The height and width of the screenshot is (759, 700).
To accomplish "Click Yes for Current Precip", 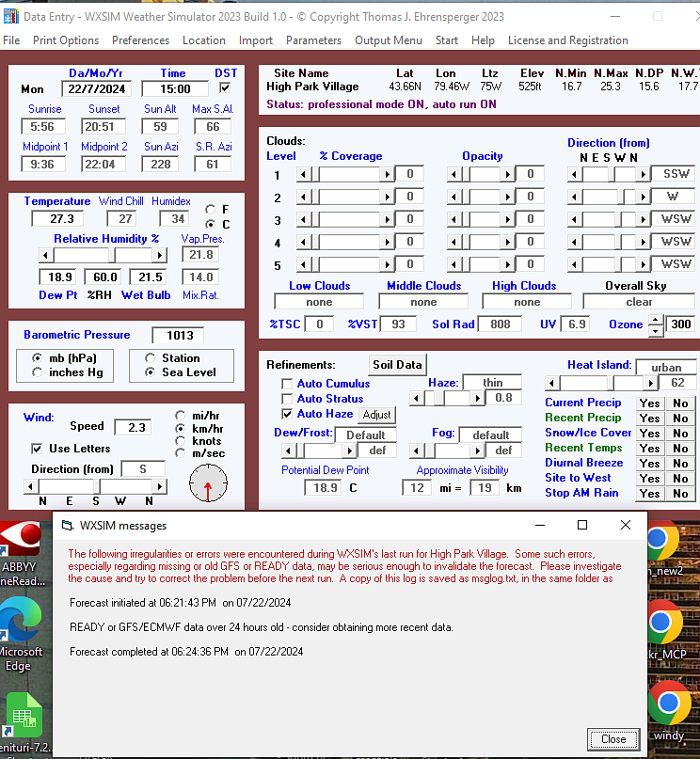I will point(649,403).
